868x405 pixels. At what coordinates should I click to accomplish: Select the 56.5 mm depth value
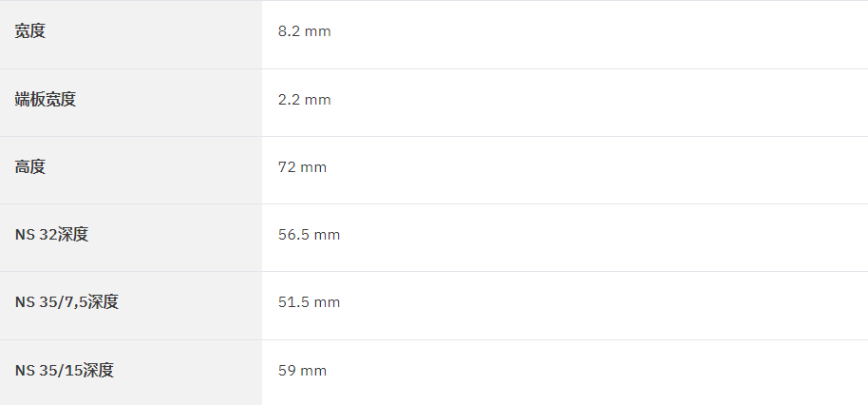[309, 235]
